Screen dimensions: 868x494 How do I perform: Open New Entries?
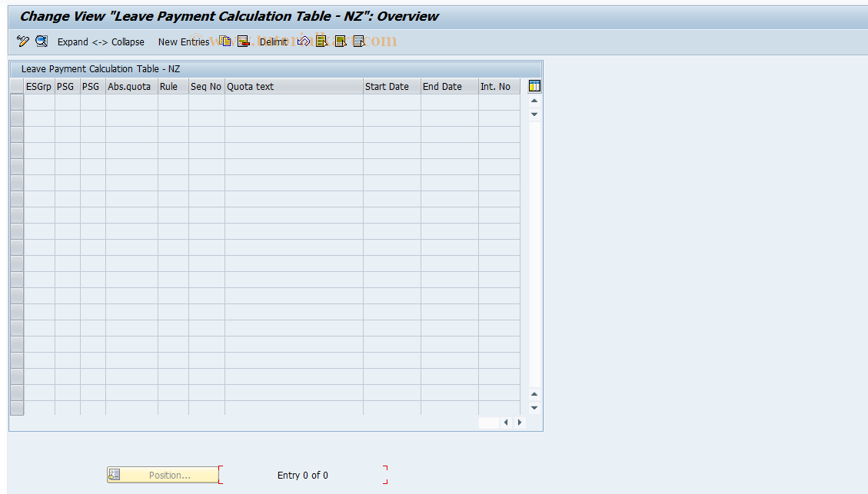point(183,41)
